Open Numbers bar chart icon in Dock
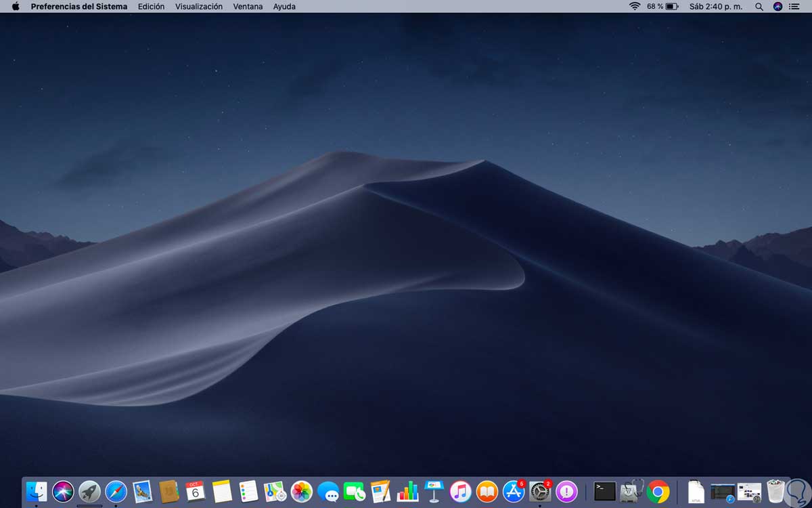The height and width of the screenshot is (508, 812). click(x=407, y=492)
